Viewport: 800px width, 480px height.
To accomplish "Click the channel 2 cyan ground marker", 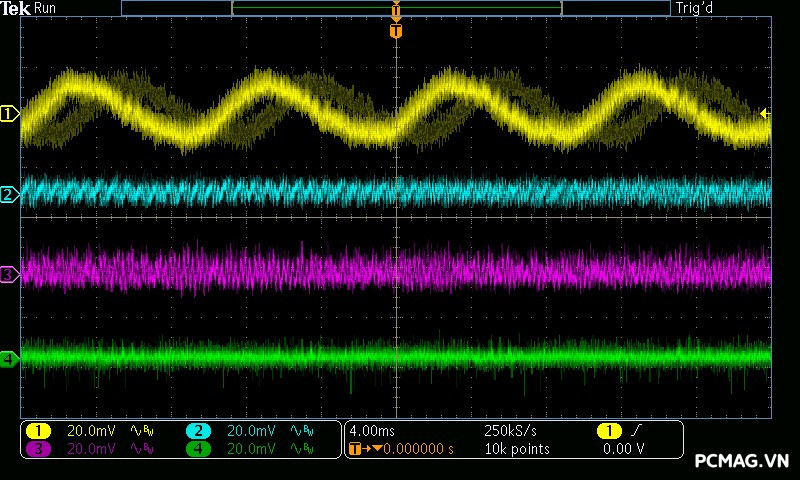I will tap(9, 194).
